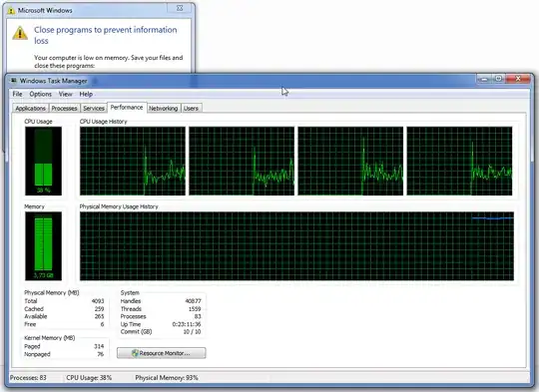Click the Cached memory value 259
Viewport: 539px width, 392px height.
click(100, 309)
